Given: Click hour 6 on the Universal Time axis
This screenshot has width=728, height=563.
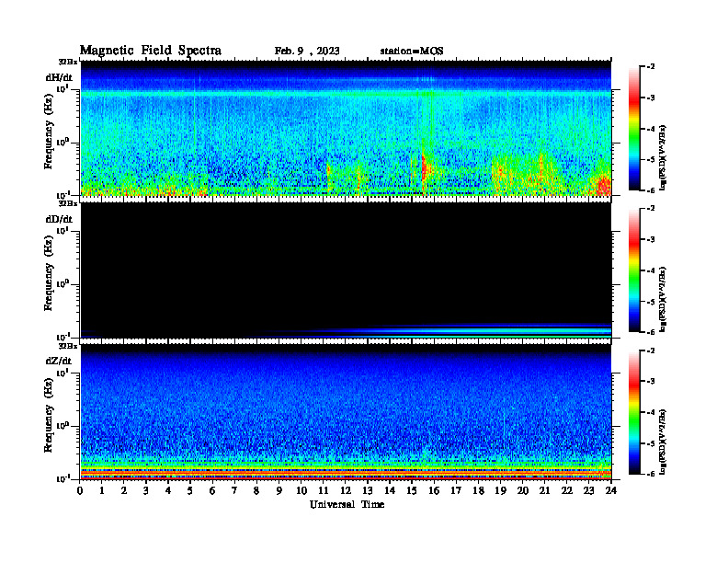Looking at the screenshot, I should (212, 491).
